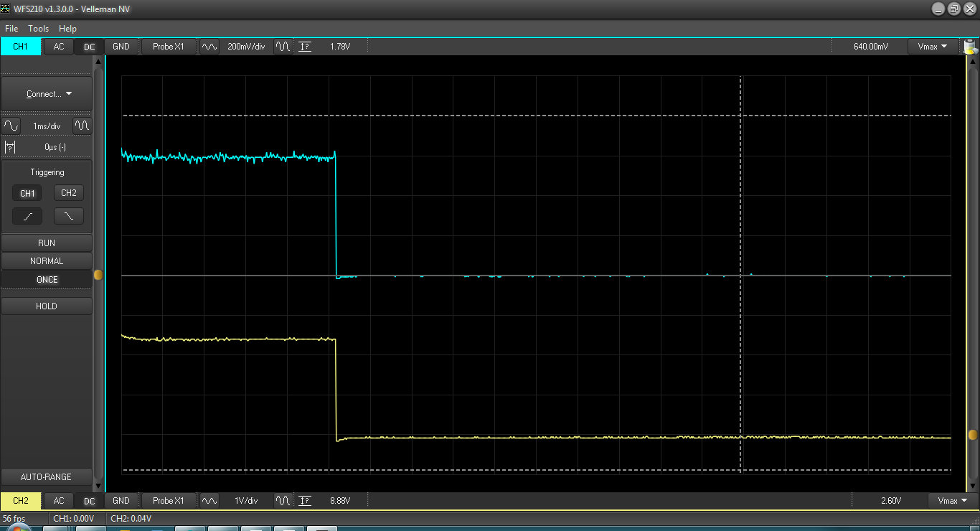Viewport: 980px width, 531px height.
Task: Click the HOLD button
Action: coord(47,306)
